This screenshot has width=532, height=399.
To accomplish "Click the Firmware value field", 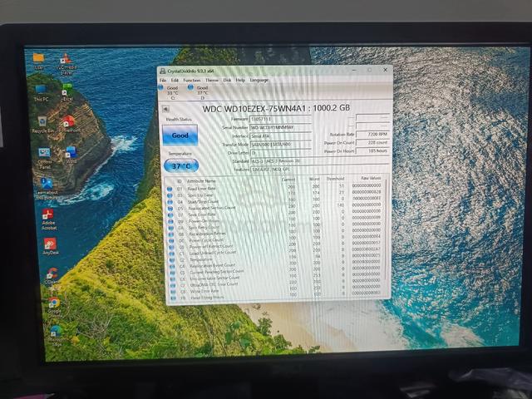I will click(x=280, y=119).
